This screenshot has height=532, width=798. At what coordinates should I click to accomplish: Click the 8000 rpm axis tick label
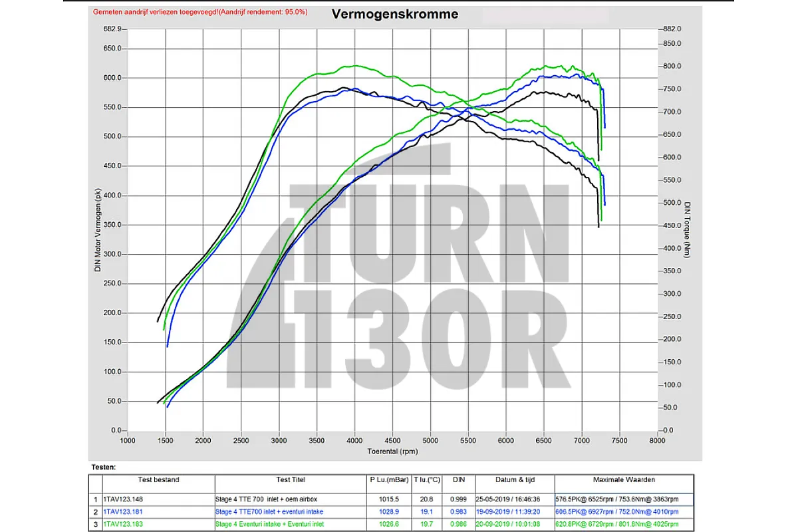[657, 441]
